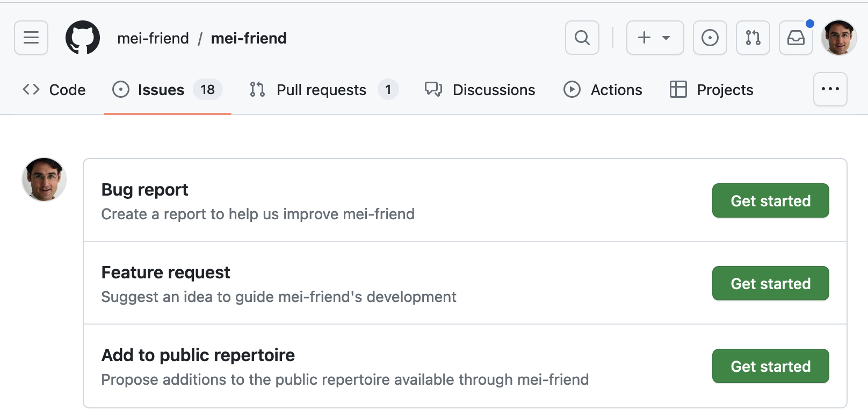868x417 pixels.
Task: Get started with Bug report
Action: pyautogui.click(x=771, y=200)
